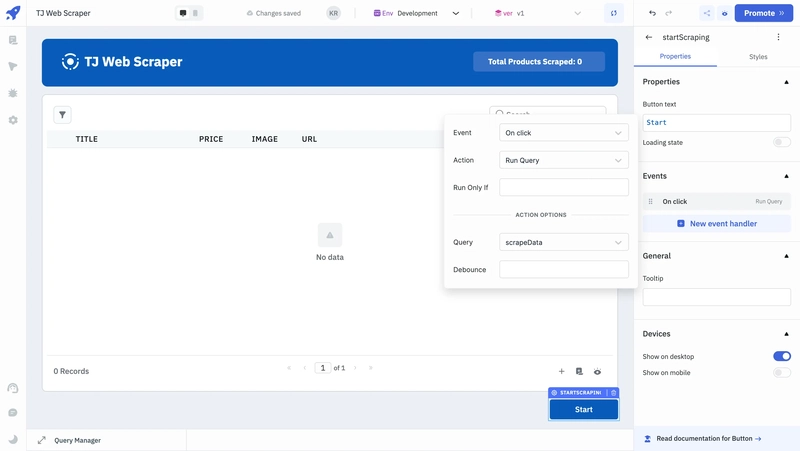Open the Env Development dropdown
Viewport: 800px width, 451px height.
pos(416,13)
